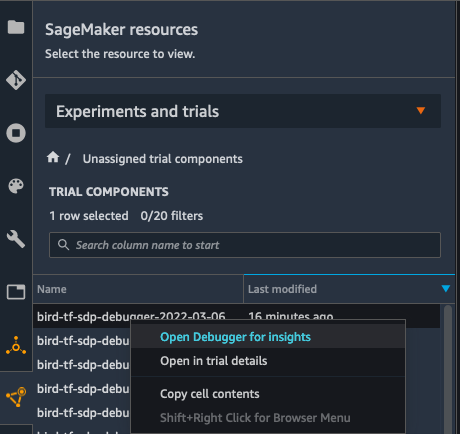
Task: Click the Last modified column header
Action: click(x=349, y=289)
